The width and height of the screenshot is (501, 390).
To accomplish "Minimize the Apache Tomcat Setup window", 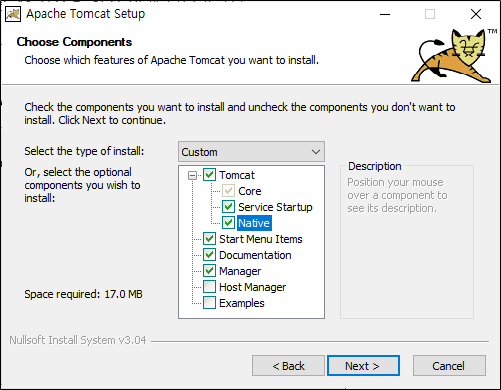I will click(385, 14).
